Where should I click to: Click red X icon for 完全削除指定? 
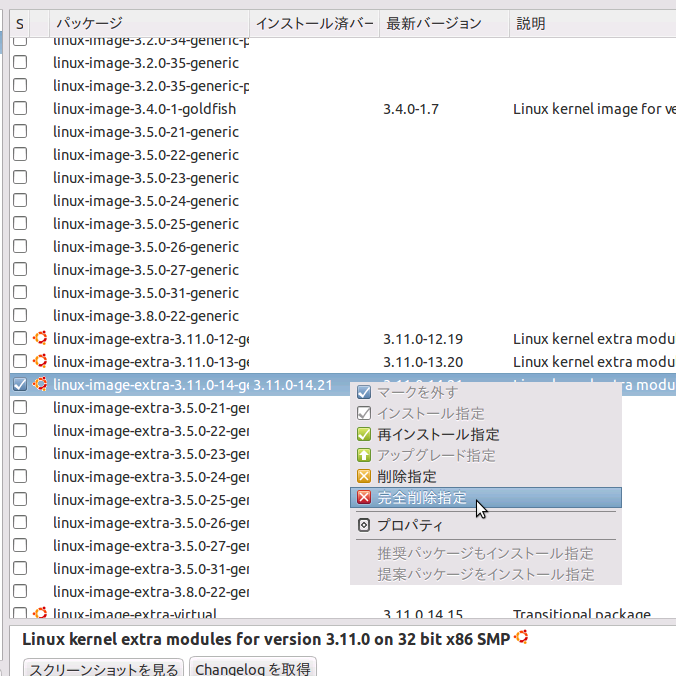(x=364, y=498)
